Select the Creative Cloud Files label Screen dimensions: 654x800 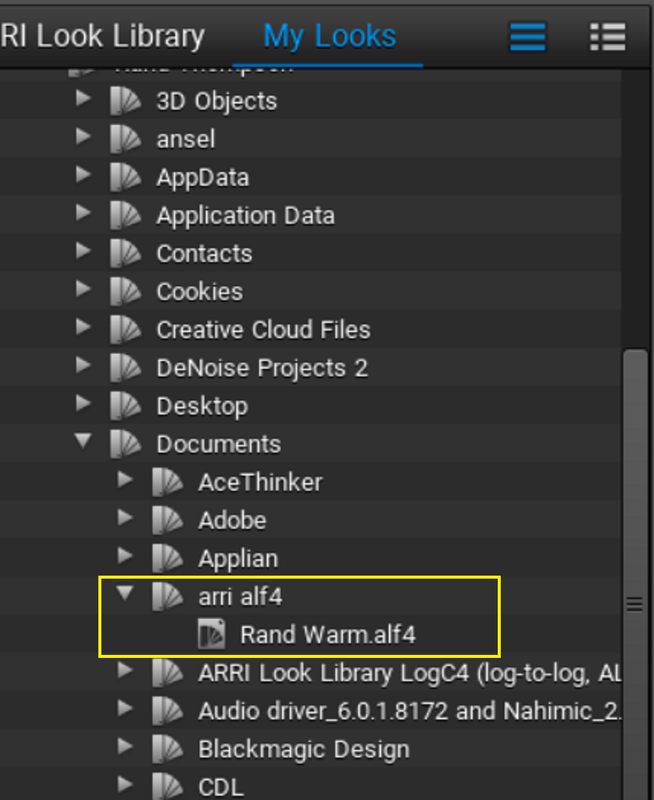click(x=263, y=330)
